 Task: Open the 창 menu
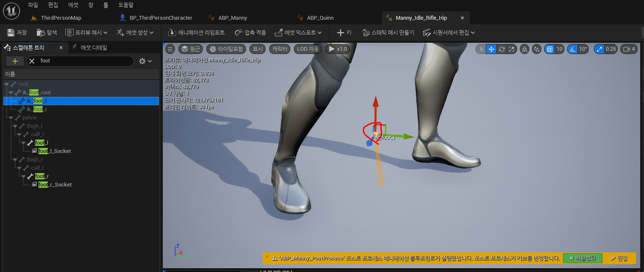(91, 5)
